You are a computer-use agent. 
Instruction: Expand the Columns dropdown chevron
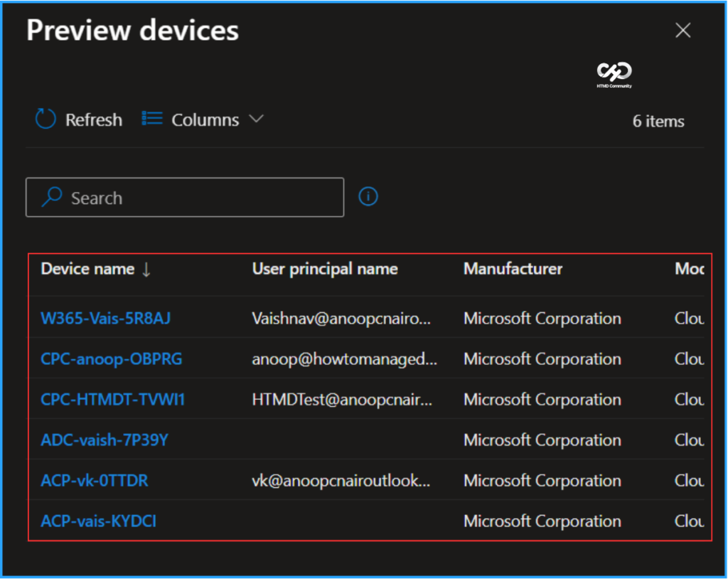pos(256,119)
